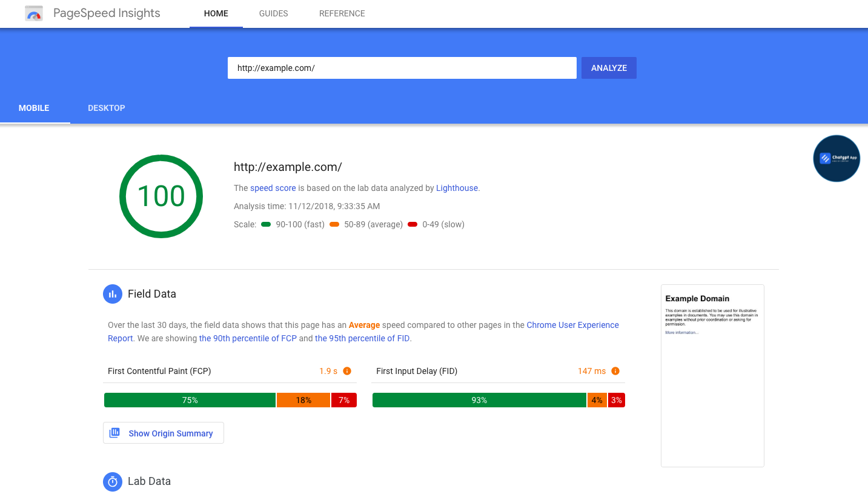Click the URL input field
The image size is (868, 494).
click(402, 68)
